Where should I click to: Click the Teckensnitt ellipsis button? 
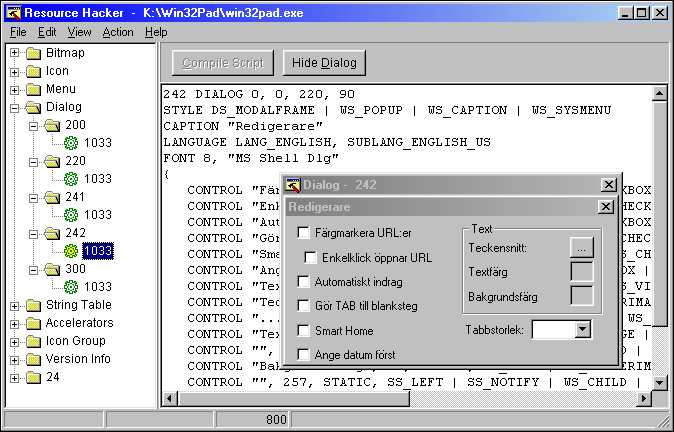pyautogui.click(x=582, y=248)
